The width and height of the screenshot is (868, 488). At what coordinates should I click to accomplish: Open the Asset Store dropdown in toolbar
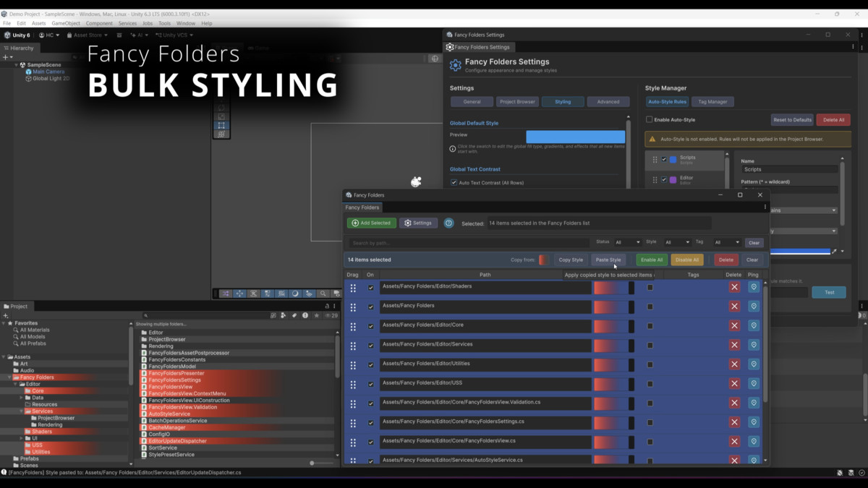[x=88, y=35]
